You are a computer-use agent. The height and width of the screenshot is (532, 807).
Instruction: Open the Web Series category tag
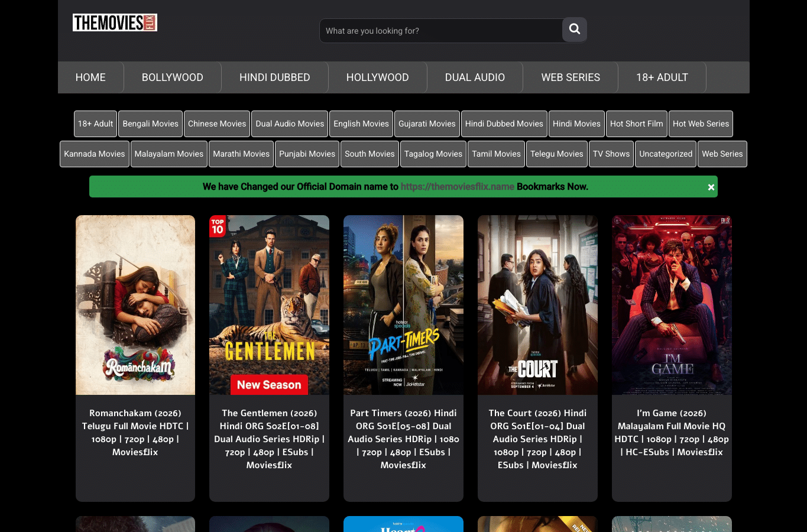click(x=722, y=154)
